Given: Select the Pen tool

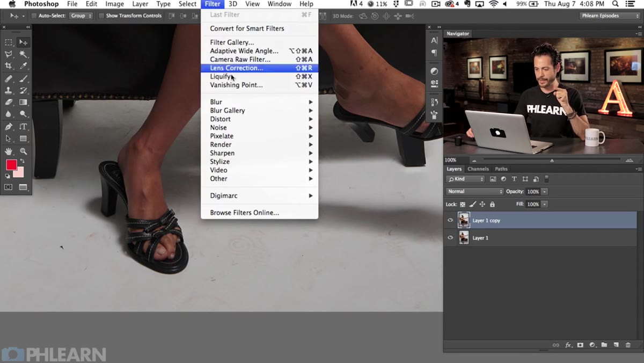Looking at the screenshot, I should point(9,127).
